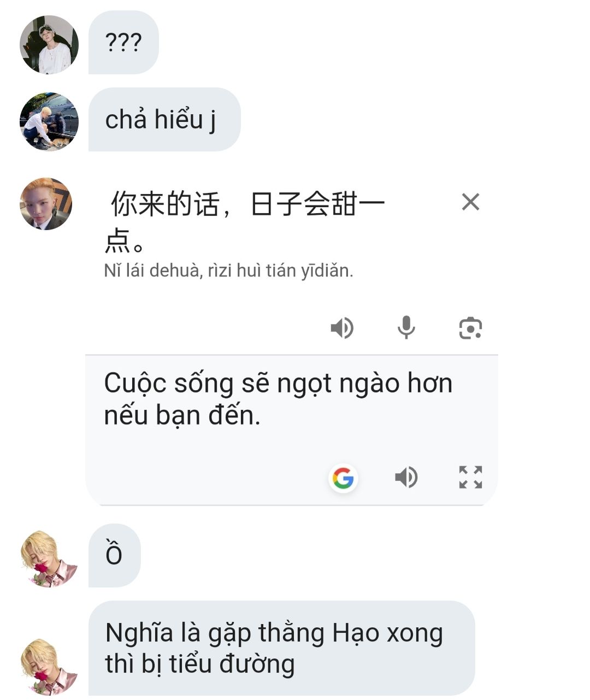Image resolution: width=590 pixels, height=700 pixels.
Task: Open the shared translation screenshot image
Action: click(292, 341)
